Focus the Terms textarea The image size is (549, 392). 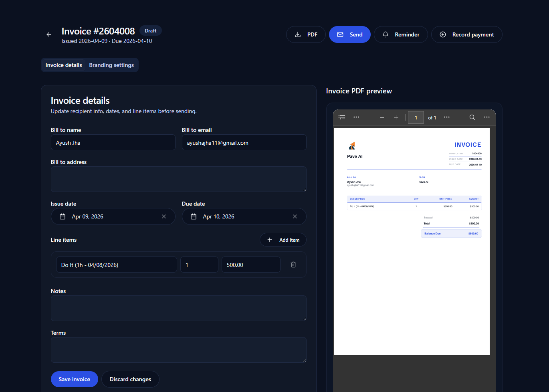pos(179,350)
